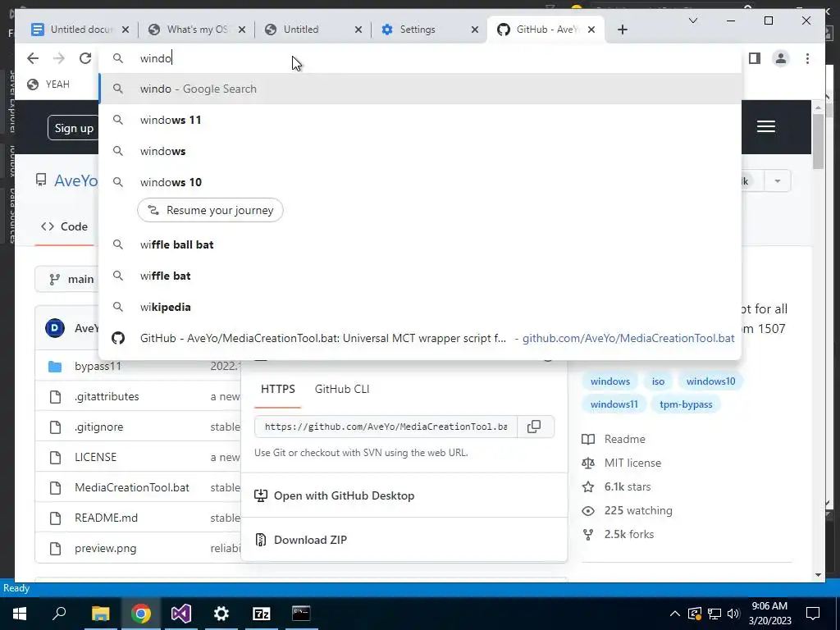Click the 'windows' topic tag
Viewport: 840px width, 630px height.
pos(609,381)
